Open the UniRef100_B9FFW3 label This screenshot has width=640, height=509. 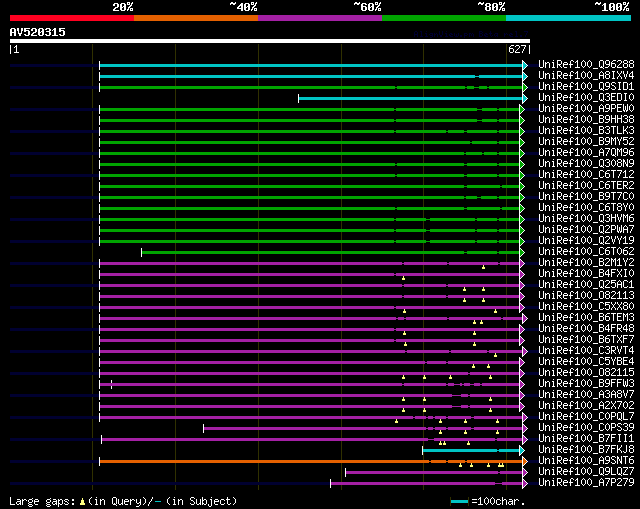[x=586, y=384]
